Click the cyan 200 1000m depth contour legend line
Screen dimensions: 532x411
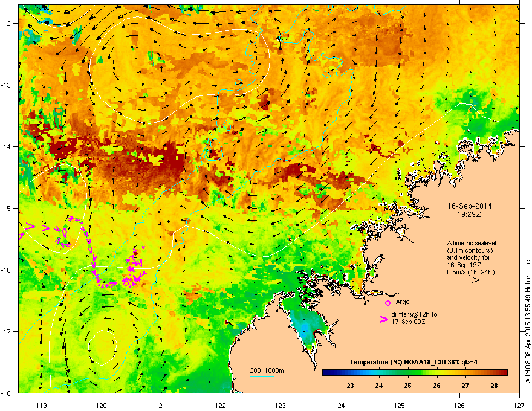tap(262, 377)
